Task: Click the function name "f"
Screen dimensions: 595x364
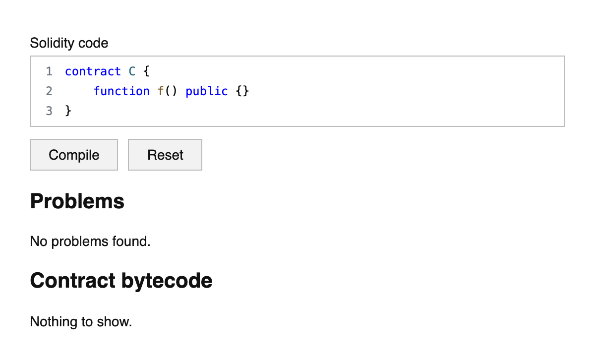Action: click(x=161, y=91)
